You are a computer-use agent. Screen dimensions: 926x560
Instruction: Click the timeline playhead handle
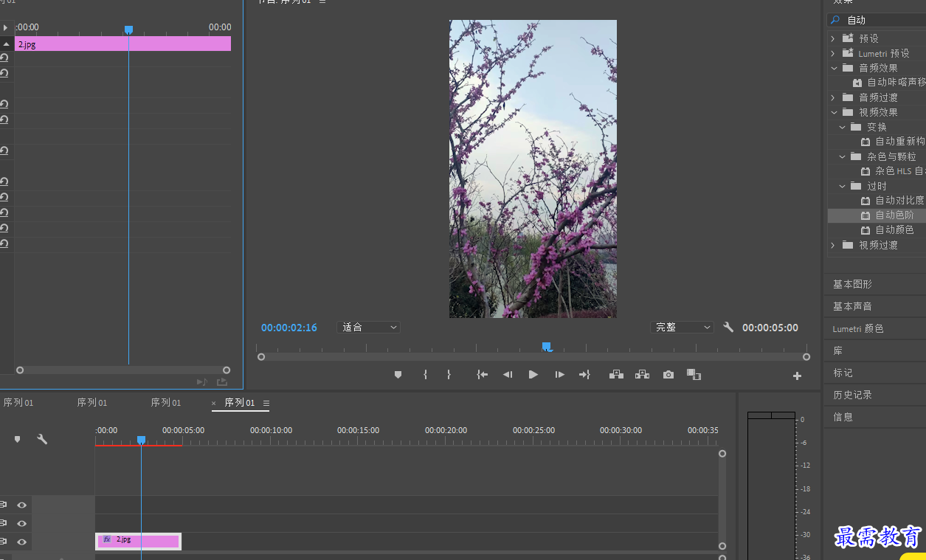click(141, 440)
